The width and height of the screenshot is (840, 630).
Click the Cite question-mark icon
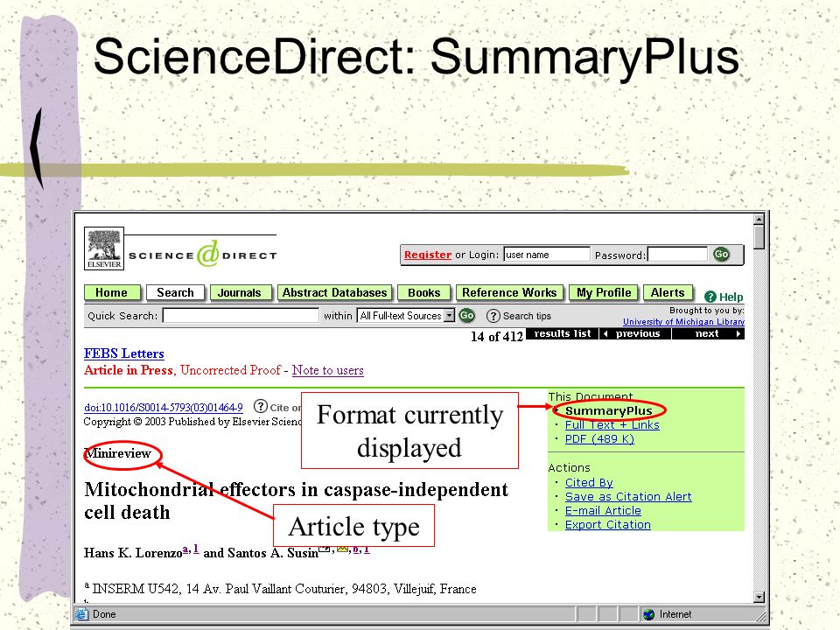[260, 407]
